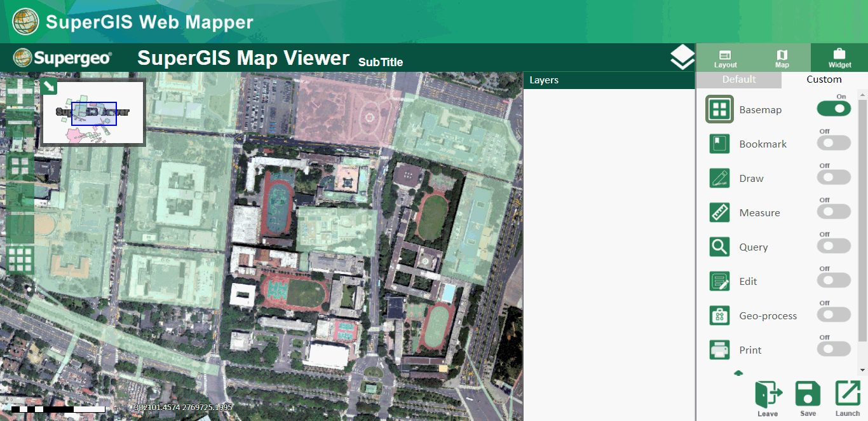Open the Basemap widget icon
The height and width of the screenshot is (421, 868).
click(x=719, y=109)
